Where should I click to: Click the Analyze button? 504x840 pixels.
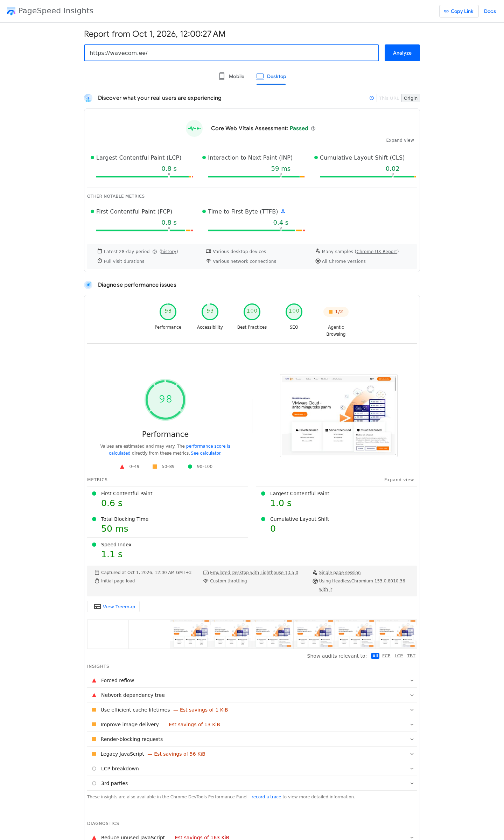[402, 53]
